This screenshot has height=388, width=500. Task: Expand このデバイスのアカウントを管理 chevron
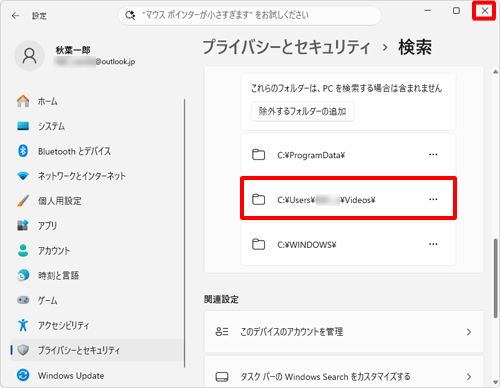(x=469, y=332)
